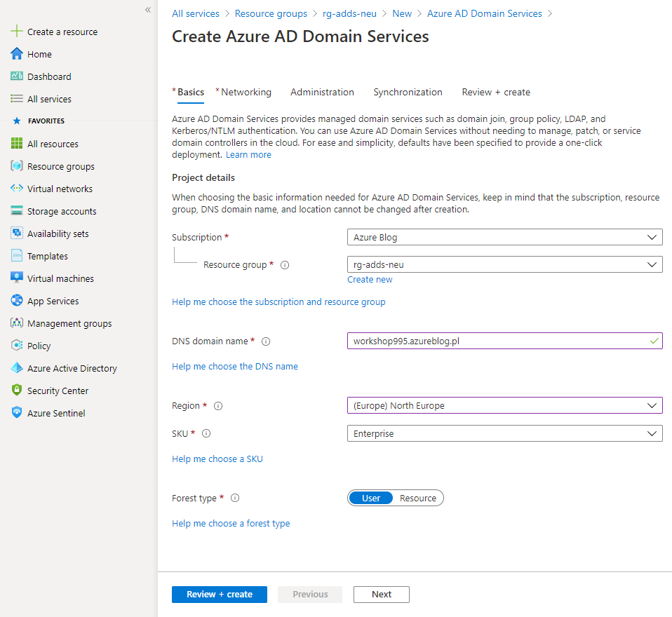
Task: Switch to the Networking tab
Action: (x=243, y=92)
